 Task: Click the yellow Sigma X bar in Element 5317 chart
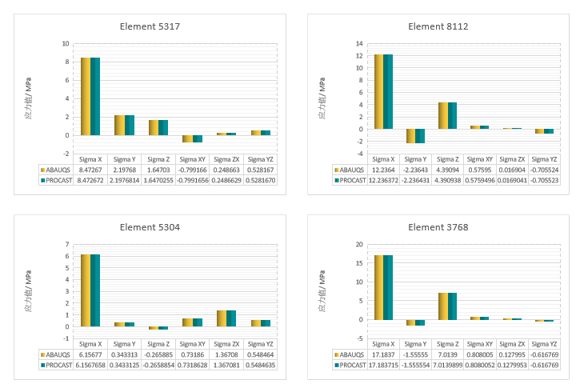point(86,97)
